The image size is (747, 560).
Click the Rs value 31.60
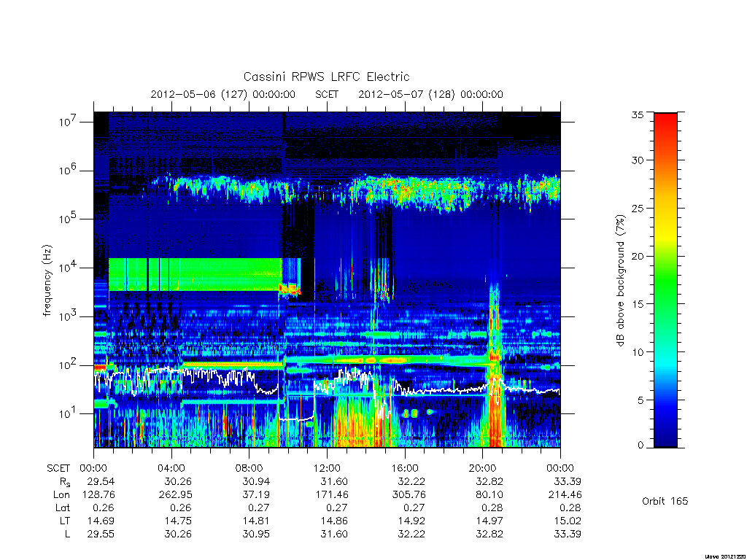(334, 481)
